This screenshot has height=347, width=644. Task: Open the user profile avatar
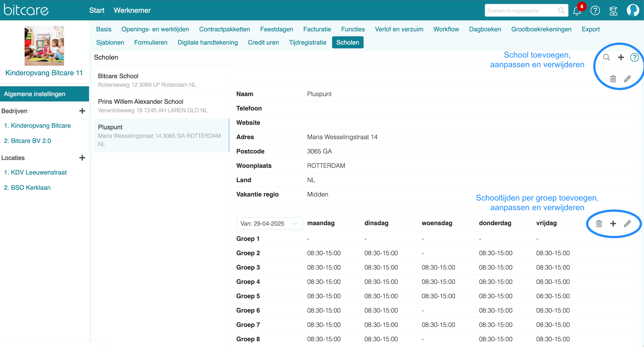click(633, 10)
